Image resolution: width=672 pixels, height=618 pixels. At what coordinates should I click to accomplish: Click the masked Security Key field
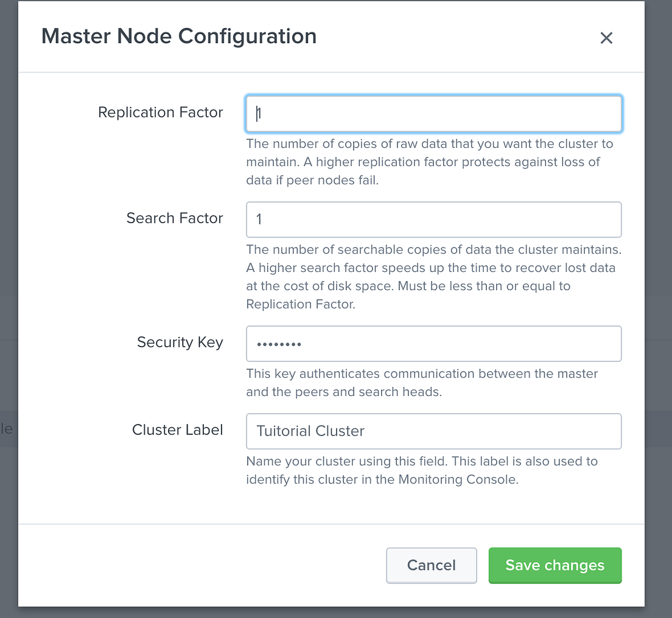pyautogui.click(x=433, y=343)
